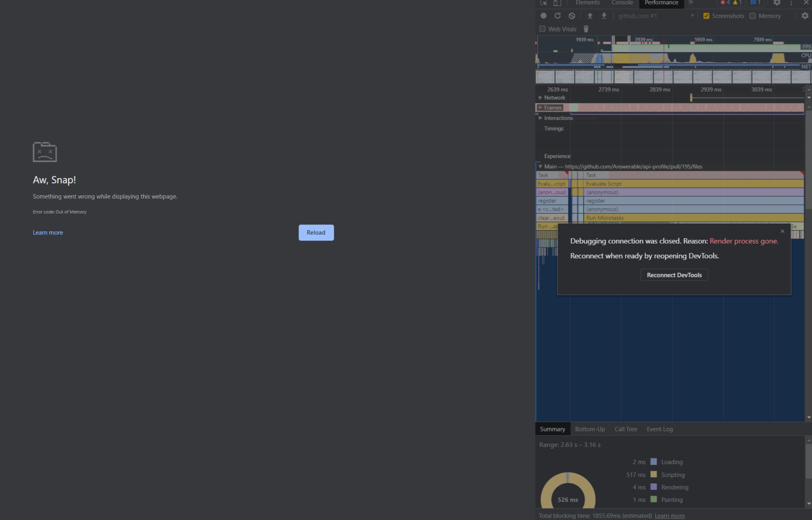Open the Event Log tab
The image size is (812, 520).
click(659, 429)
